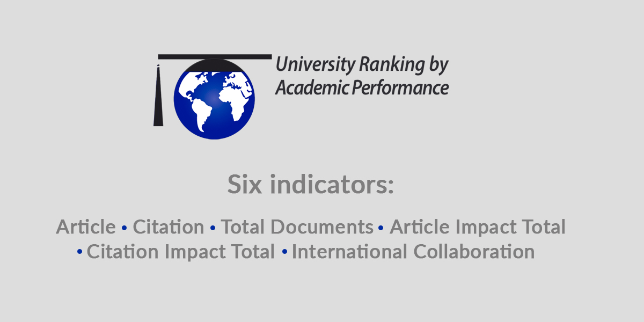The width and height of the screenshot is (644, 322).
Task: Select the "Total Documents" indicator
Action: (x=297, y=228)
